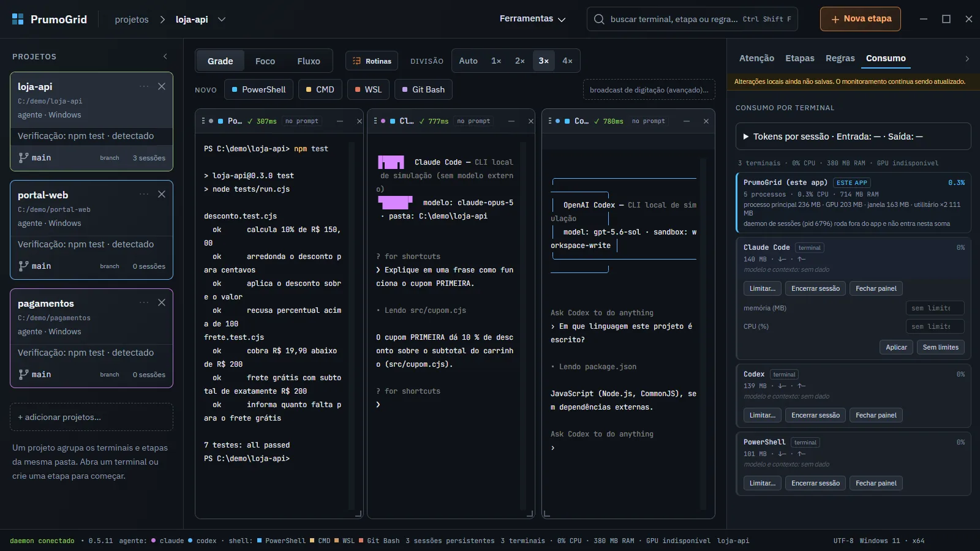
Task: Open the more options dots on portal-web card
Action: pyautogui.click(x=144, y=195)
